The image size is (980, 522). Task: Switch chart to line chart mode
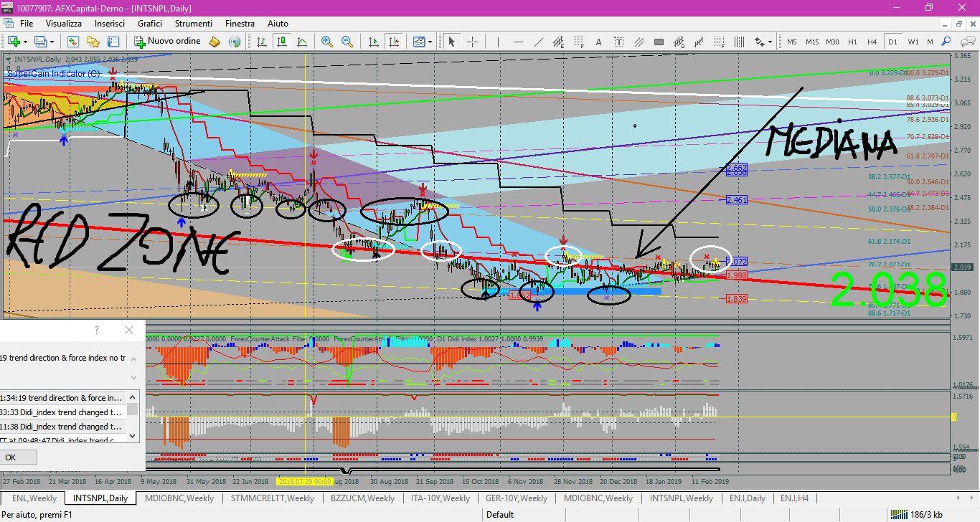tap(302, 42)
